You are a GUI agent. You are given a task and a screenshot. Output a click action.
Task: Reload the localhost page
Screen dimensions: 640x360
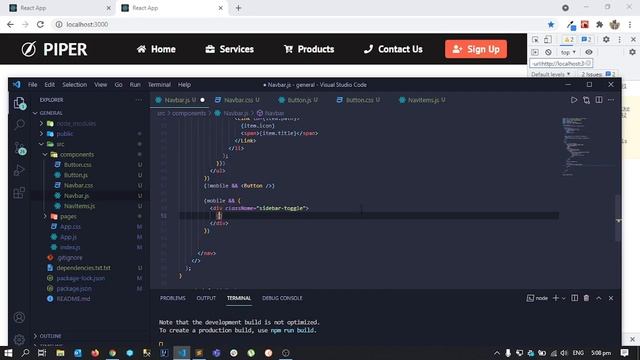[40, 24]
